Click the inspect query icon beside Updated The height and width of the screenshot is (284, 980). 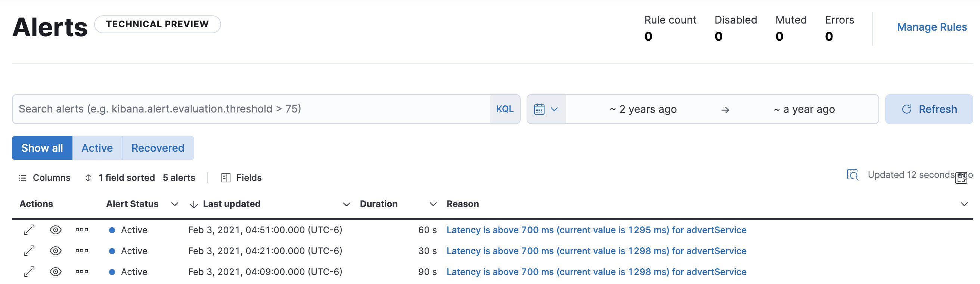click(852, 175)
